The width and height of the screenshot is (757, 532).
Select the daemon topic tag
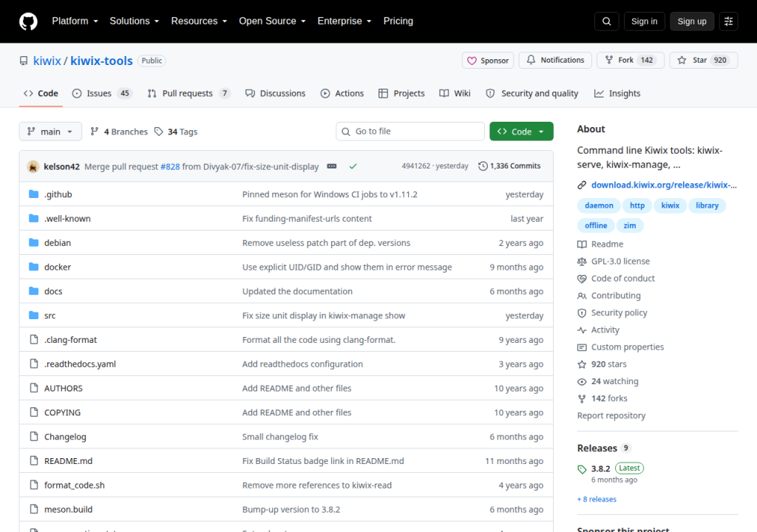coord(599,205)
